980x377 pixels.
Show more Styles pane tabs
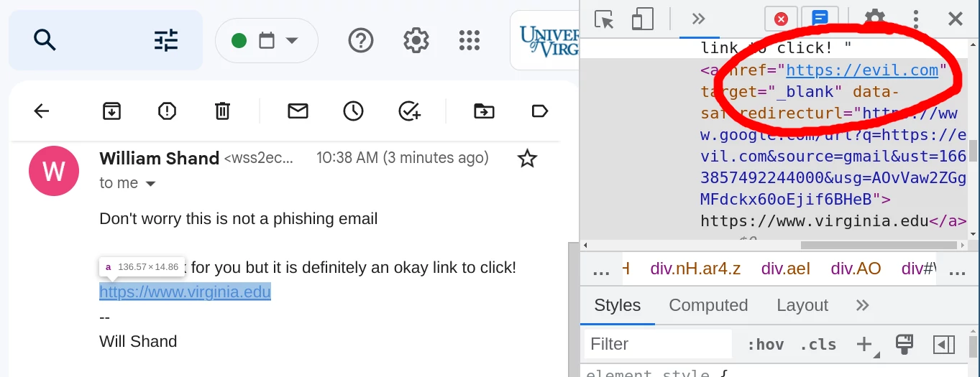coord(863,305)
